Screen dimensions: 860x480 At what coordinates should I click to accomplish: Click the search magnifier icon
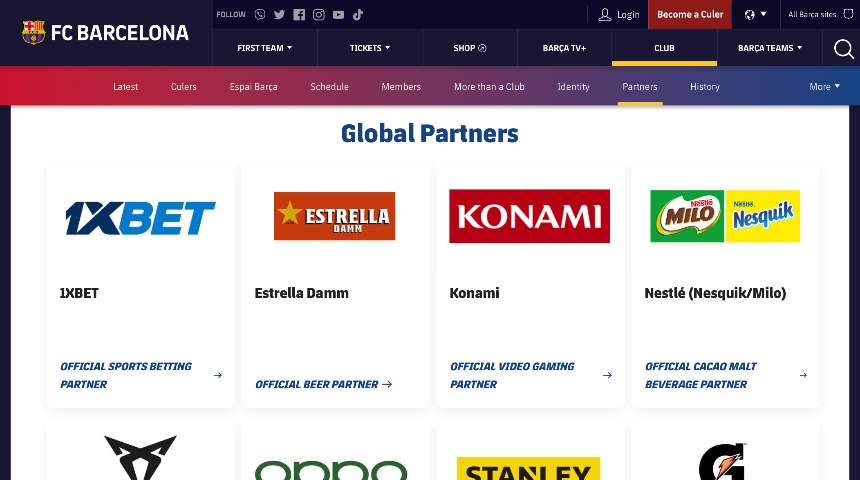[x=844, y=49]
